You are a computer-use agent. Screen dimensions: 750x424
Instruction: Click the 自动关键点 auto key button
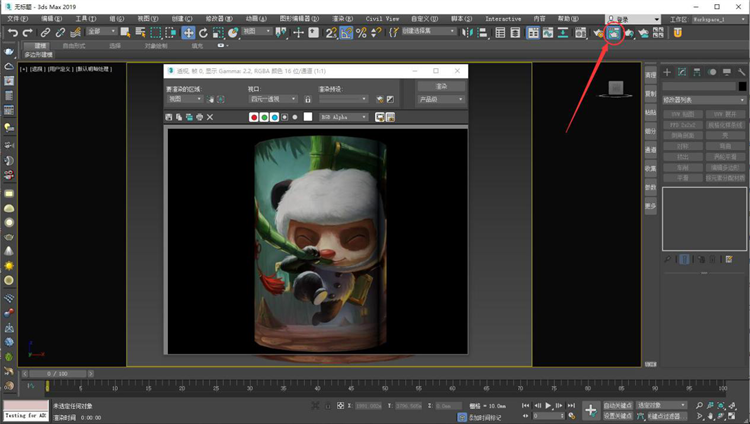[618, 405]
